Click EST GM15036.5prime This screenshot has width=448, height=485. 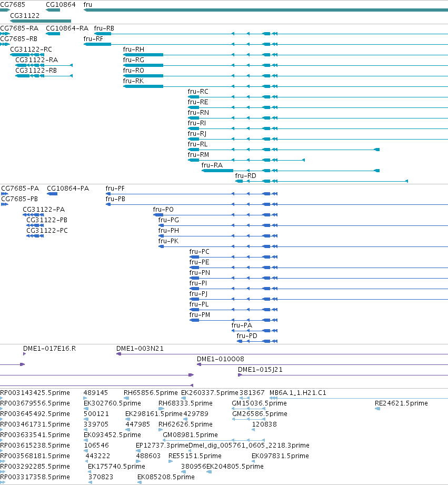tap(259, 403)
